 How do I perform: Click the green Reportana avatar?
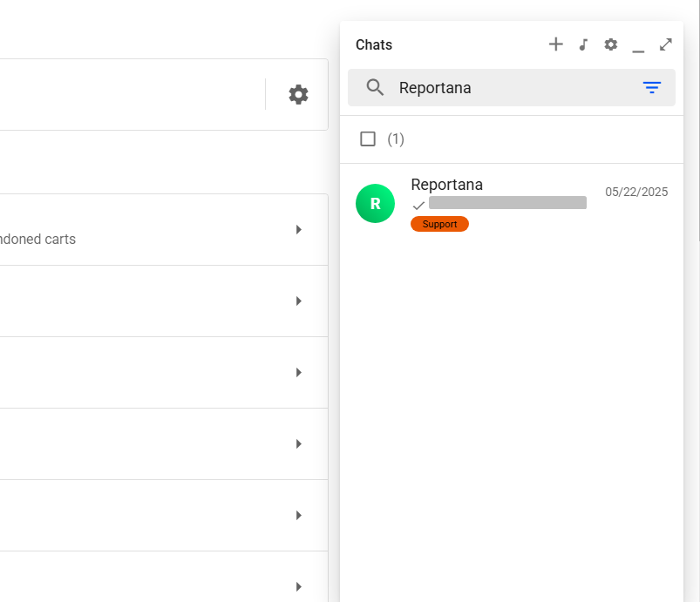(375, 204)
